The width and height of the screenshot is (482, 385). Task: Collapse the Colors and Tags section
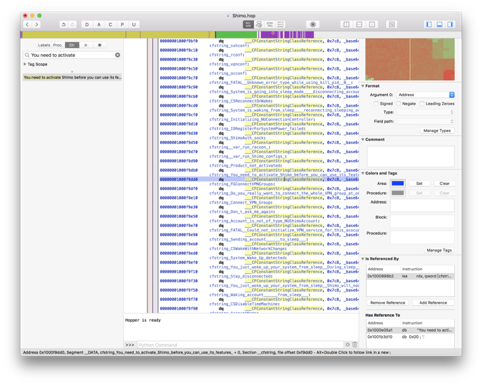(363, 173)
